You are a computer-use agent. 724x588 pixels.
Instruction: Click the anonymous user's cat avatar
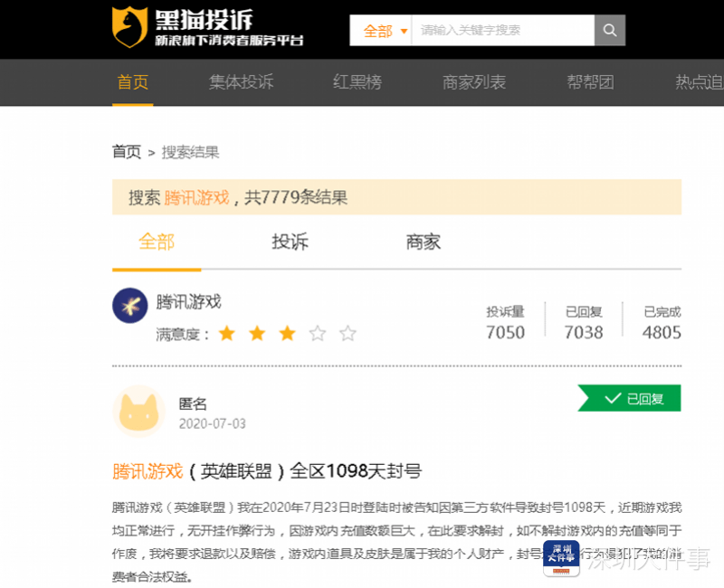138,412
